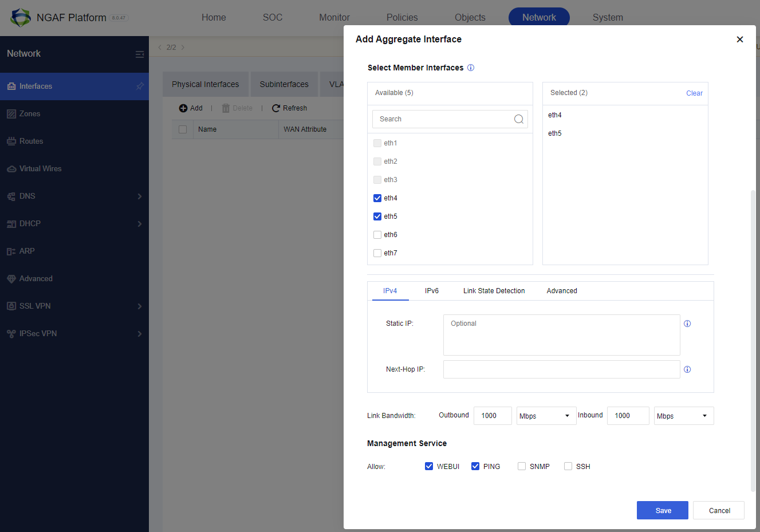Save the aggregate interface

pyautogui.click(x=663, y=510)
